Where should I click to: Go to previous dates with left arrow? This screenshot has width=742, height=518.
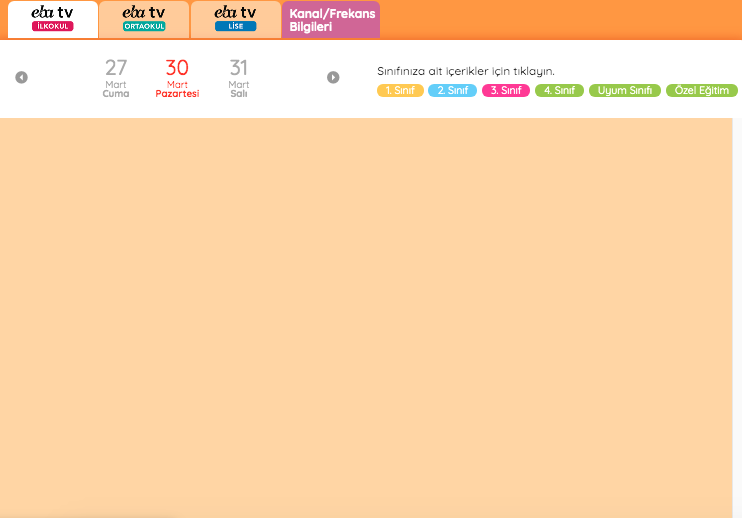click(x=21, y=78)
